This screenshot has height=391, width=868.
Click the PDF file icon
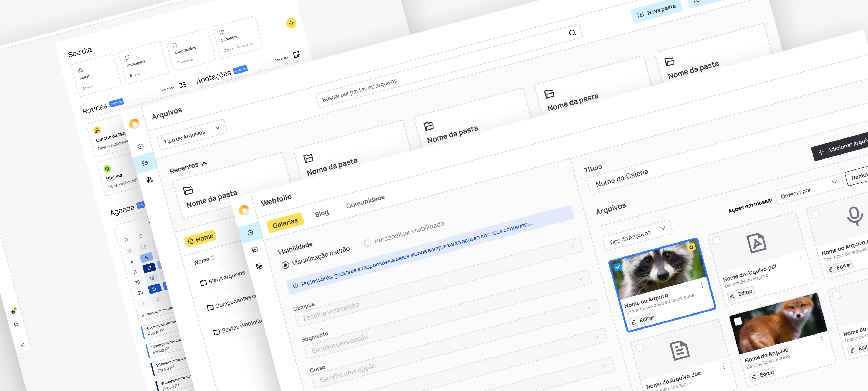pyautogui.click(x=756, y=243)
